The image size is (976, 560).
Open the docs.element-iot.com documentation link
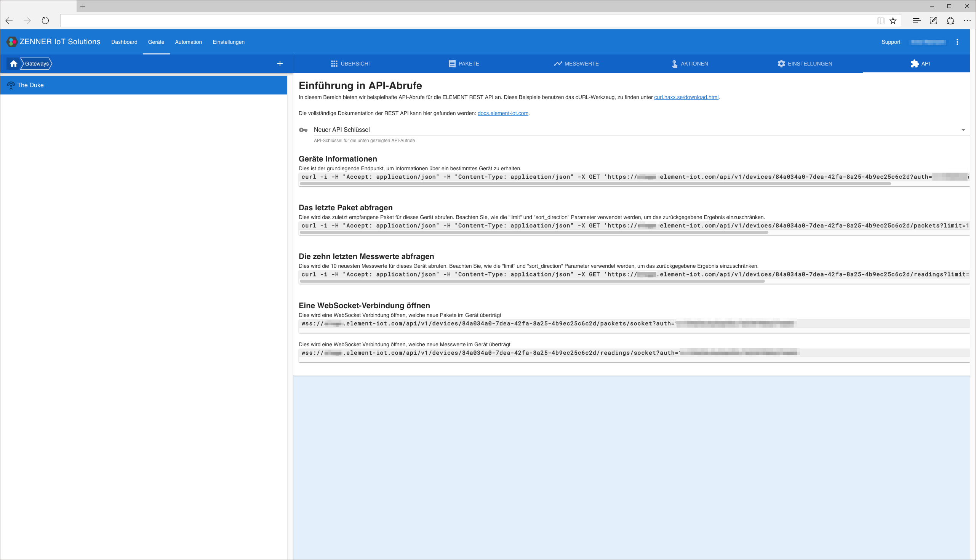[502, 113]
